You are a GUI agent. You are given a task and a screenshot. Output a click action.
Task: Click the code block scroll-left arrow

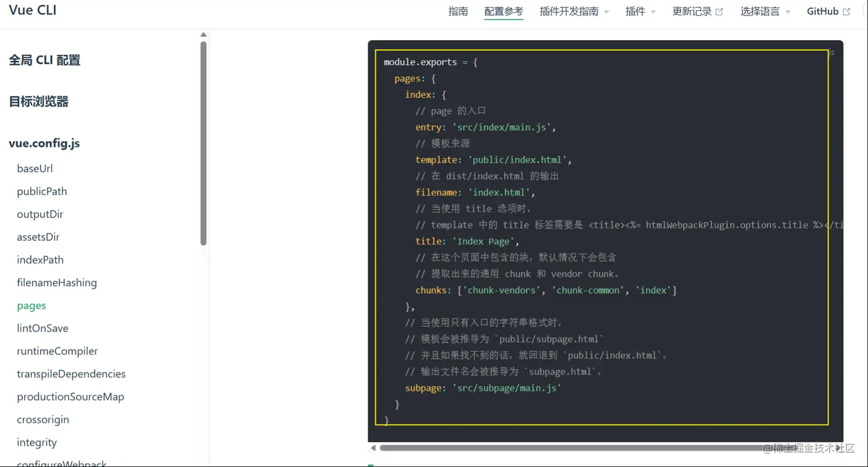[373, 447]
